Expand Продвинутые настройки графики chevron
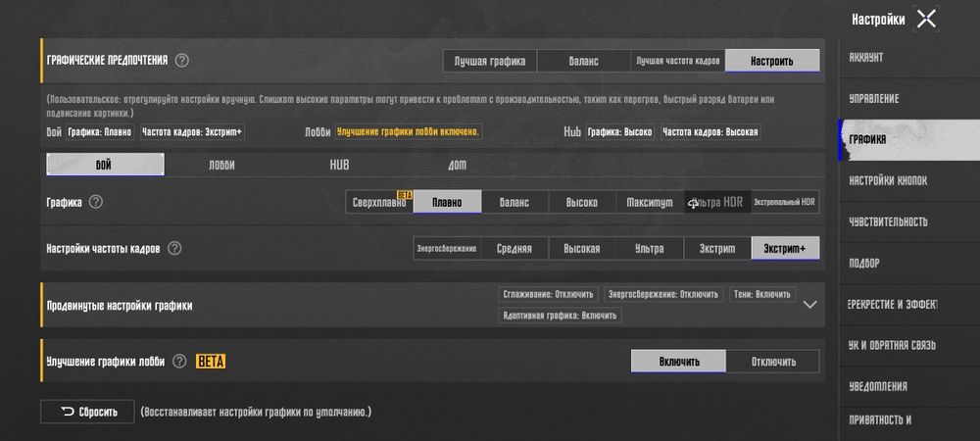This screenshot has height=441, width=980. (x=810, y=305)
